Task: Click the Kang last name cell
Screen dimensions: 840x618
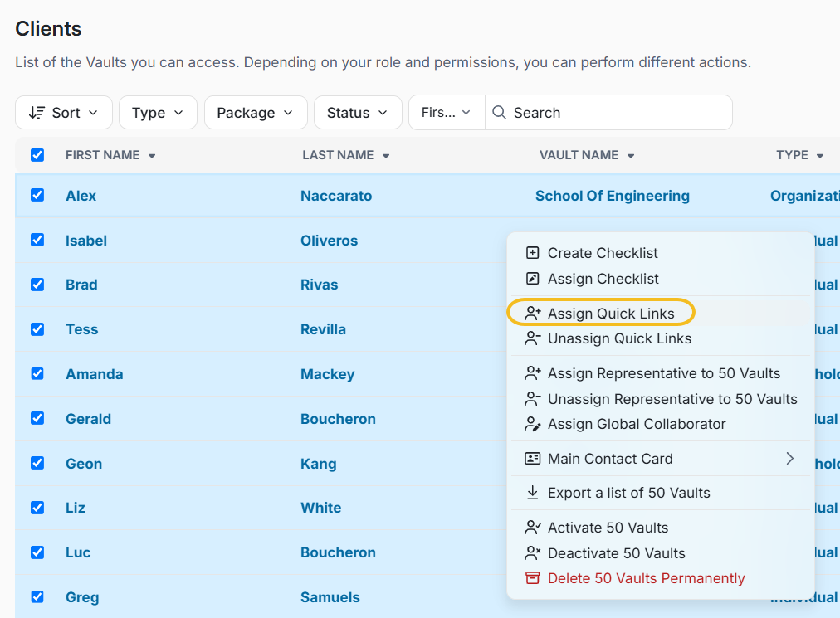Action: [318, 464]
